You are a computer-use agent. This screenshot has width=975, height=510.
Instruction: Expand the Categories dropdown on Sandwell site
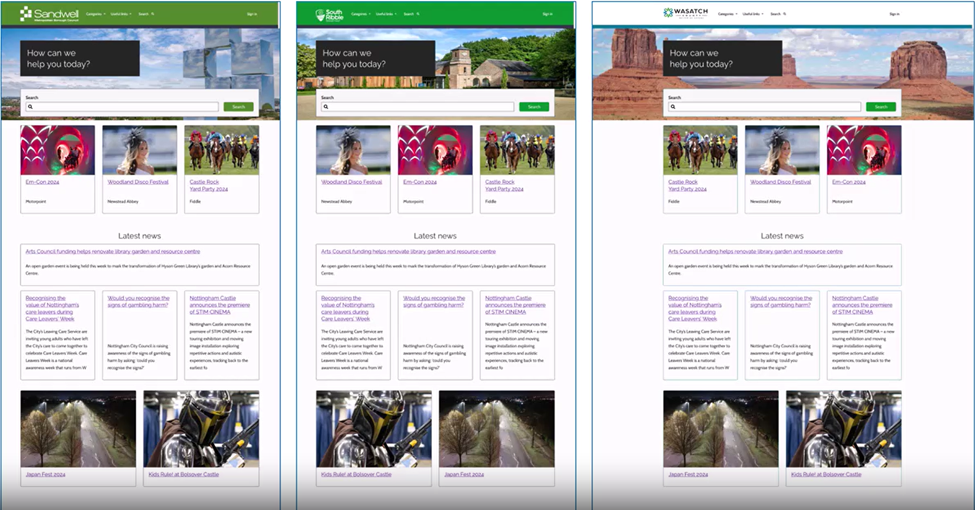pyautogui.click(x=96, y=14)
